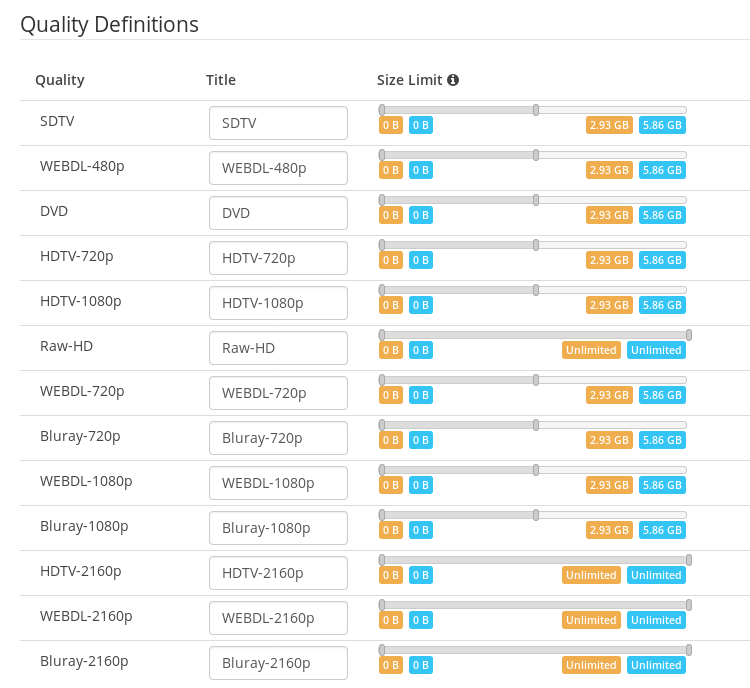This screenshot has width=750, height=688.
Task: Click the Bluray-2160p max size slider handle
Action: tap(689, 650)
